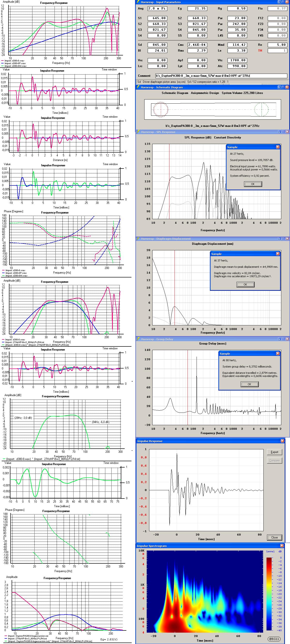This screenshot has height=644, width=290.
Task: Close the Impulse Response window with X
Action: pyautogui.click(x=282, y=441)
